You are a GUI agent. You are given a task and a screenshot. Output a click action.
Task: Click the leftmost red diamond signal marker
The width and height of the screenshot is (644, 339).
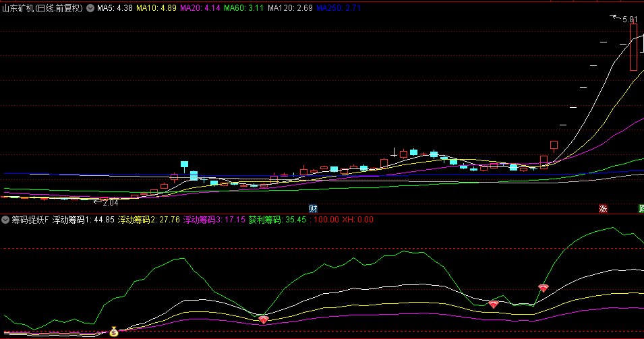point(264,320)
